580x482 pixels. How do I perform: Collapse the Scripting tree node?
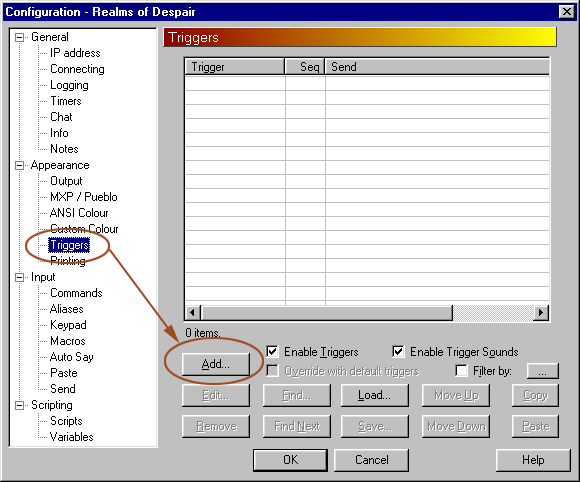coord(19,405)
